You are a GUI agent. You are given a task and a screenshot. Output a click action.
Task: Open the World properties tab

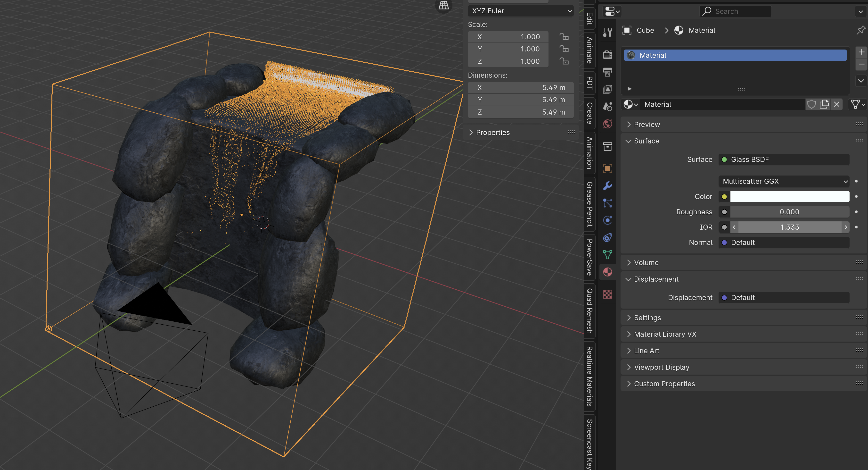(607, 124)
